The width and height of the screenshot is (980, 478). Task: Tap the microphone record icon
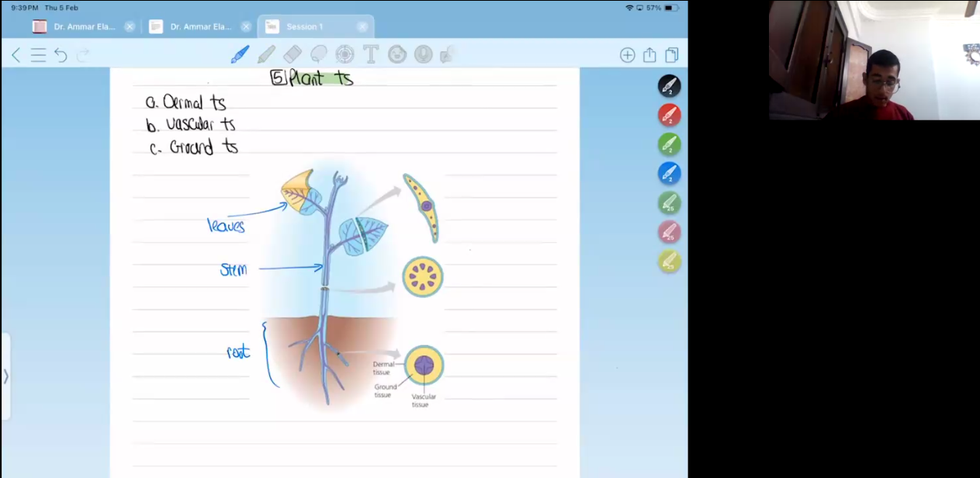tap(423, 54)
